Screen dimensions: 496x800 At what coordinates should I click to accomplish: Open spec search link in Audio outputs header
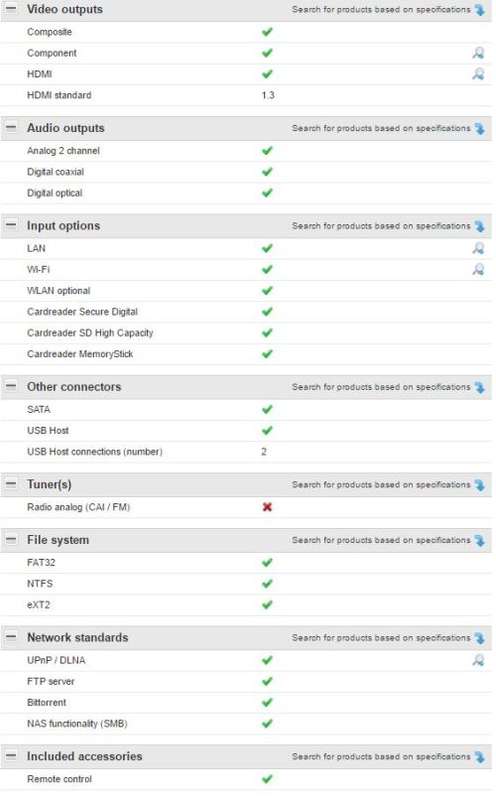[x=381, y=128]
